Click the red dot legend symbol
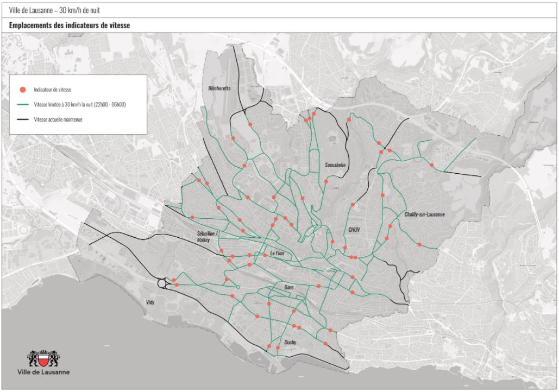This screenshot has height=392, width=559. point(22,90)
